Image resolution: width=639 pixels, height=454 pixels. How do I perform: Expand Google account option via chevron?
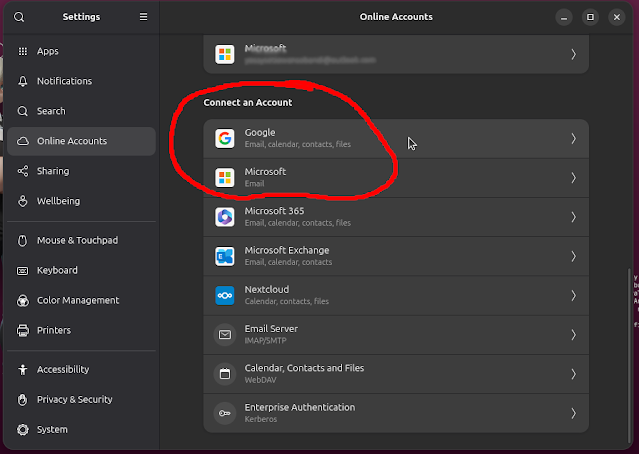[x=573, y=139]
